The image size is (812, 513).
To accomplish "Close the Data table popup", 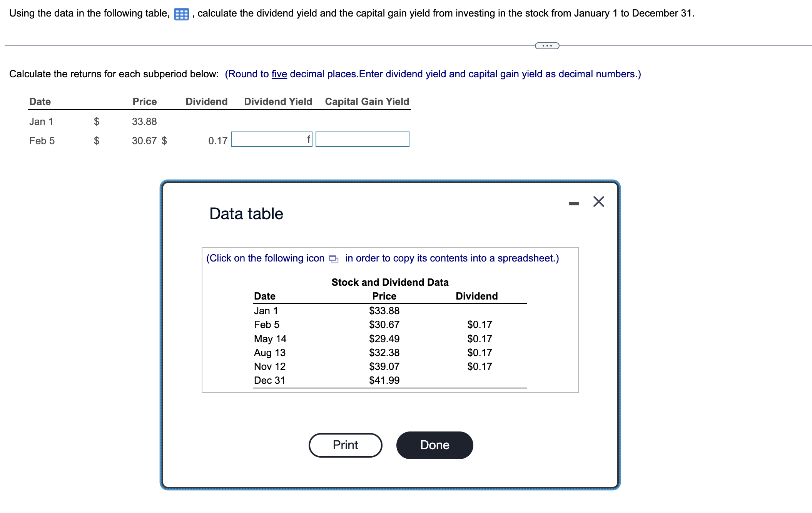I will pyautogui.click(x=598, y=202).
